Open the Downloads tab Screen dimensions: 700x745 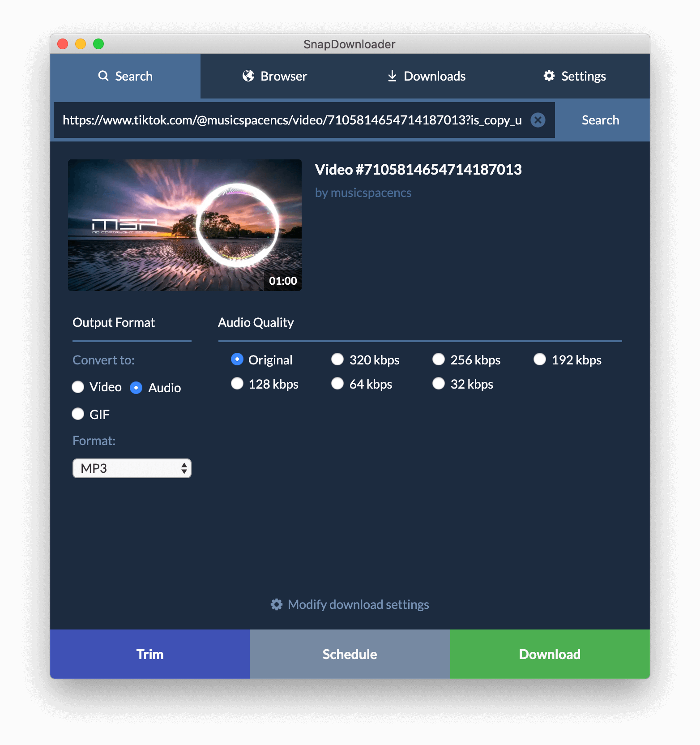[x=426, y=76]
